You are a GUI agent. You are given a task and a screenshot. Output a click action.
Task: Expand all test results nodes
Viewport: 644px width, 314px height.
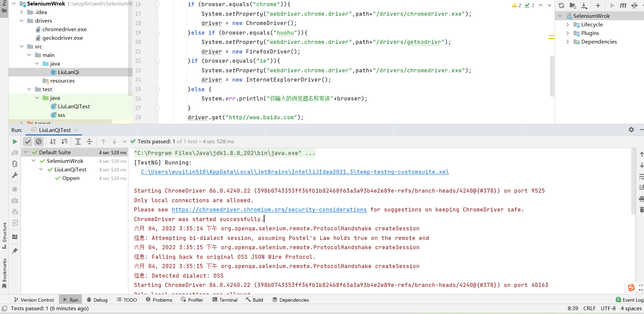(x=78, y=142)
